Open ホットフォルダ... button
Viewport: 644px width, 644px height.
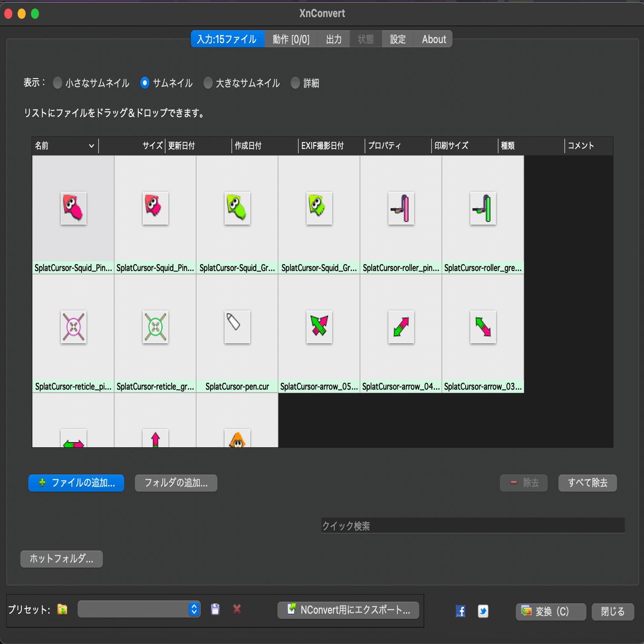tap(61, 559)
